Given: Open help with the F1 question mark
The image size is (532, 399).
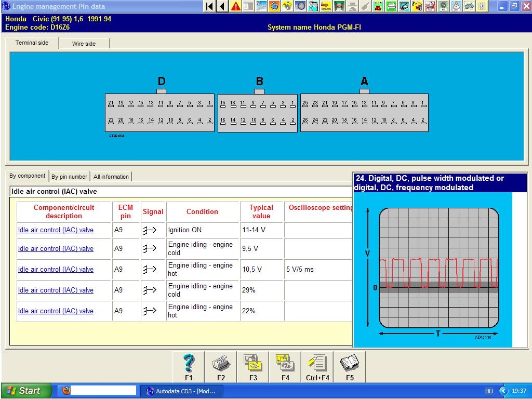Looking at the screenshot, I should 189,367.
